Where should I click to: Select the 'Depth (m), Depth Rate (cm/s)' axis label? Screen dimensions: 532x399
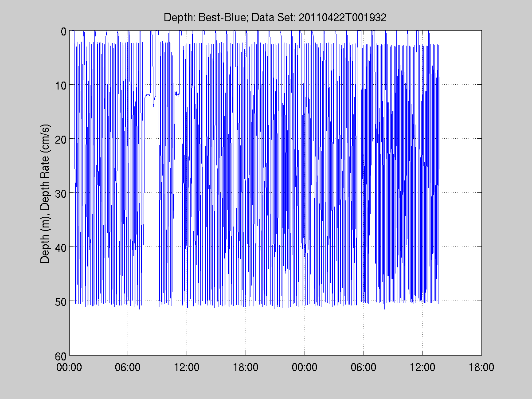click(46, 193)
